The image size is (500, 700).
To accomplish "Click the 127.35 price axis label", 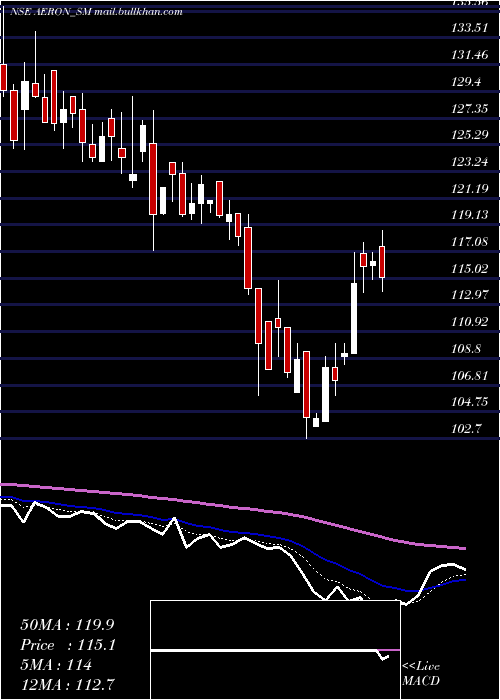I will pos(470,108).
